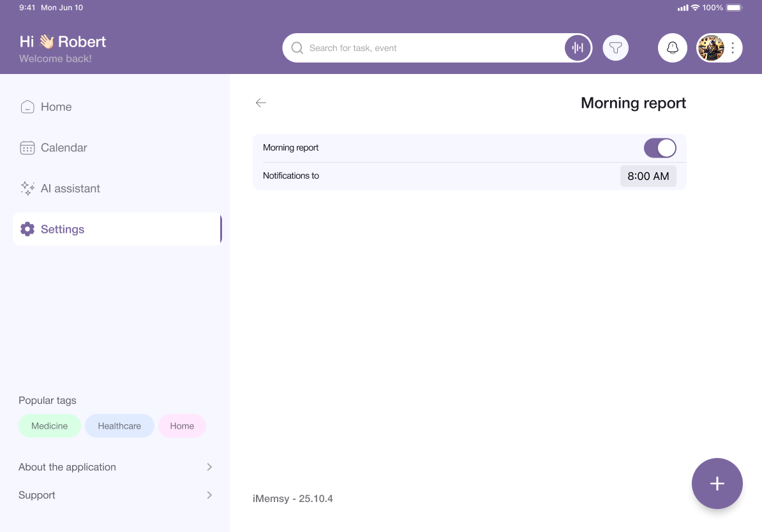The image size is (762, 532).
Task: Open Home in the sidebar
Action: [x=56, y=107]
